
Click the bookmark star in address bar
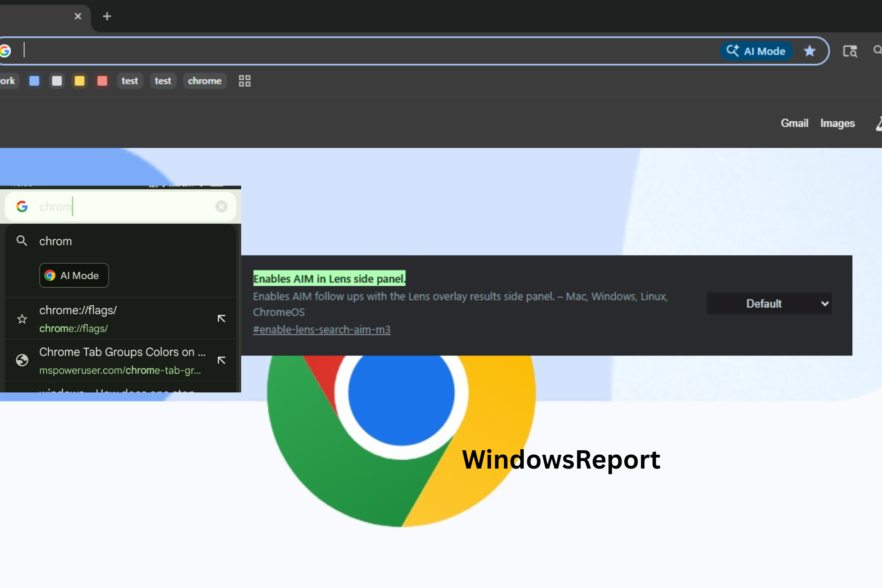point(809,51)
